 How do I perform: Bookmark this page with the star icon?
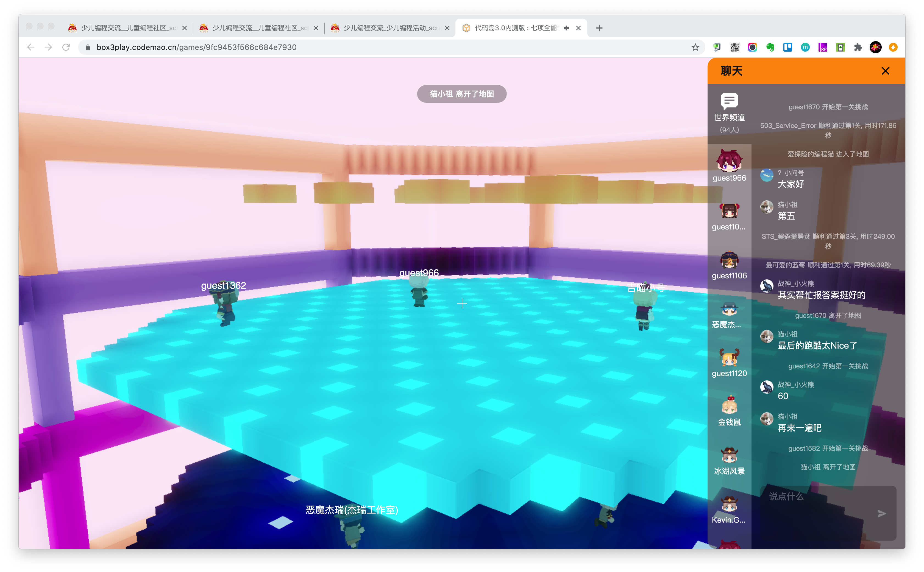695,47
